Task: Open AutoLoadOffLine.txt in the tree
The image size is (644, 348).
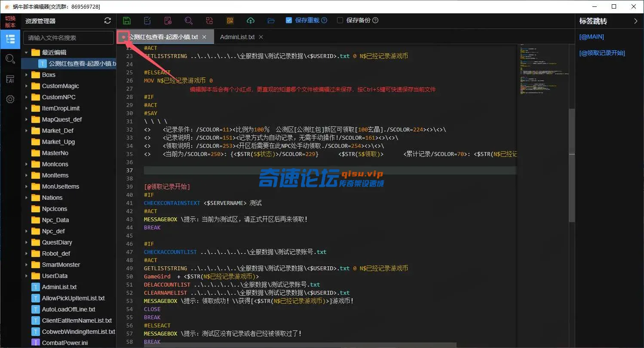Action: click(68, 309)
